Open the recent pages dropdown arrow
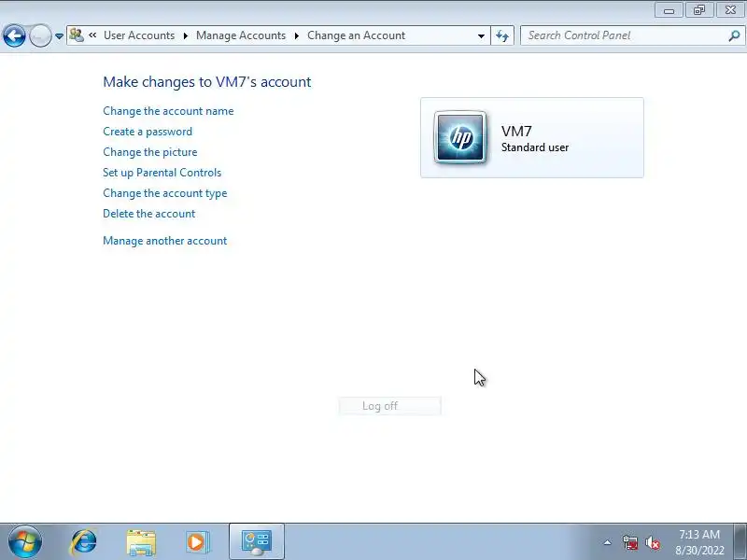The width and height of the screenshot is (747, 560). (59, 36)
